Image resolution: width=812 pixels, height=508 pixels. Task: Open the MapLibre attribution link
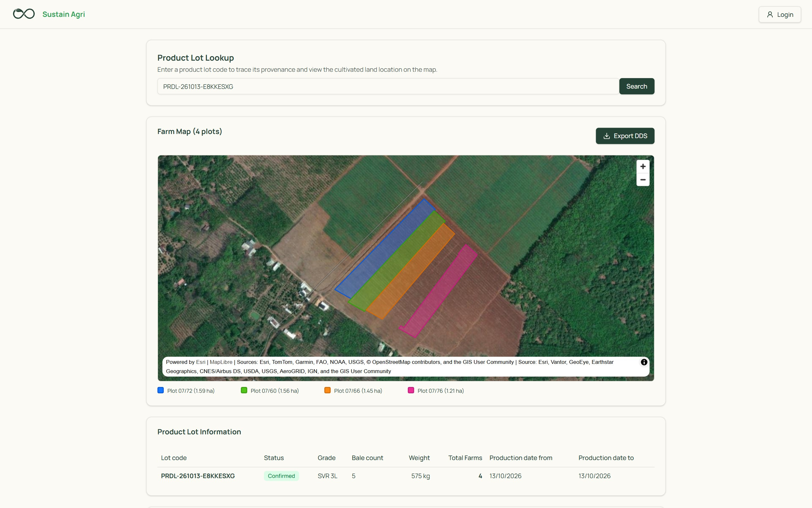pos(221,362)
